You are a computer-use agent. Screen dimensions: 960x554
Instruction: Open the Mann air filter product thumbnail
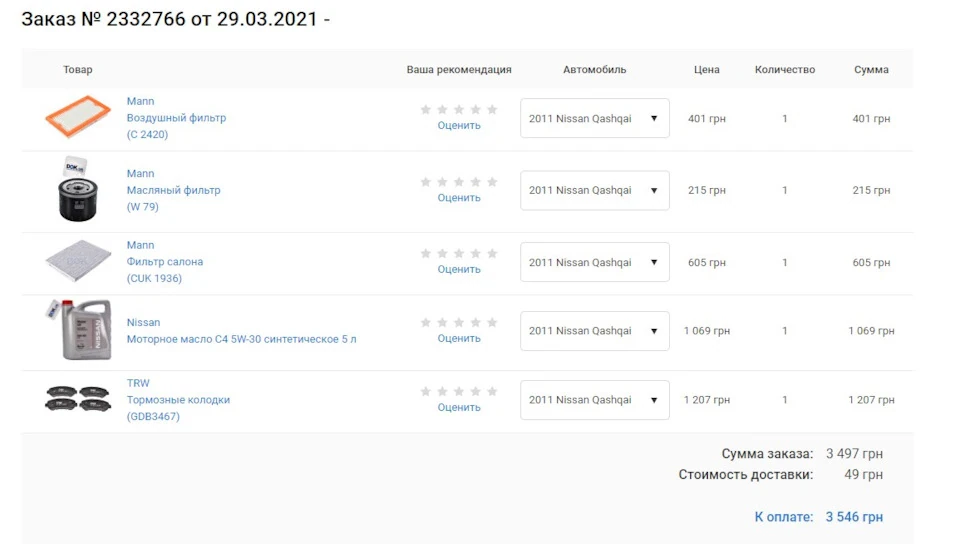[78, 116]
